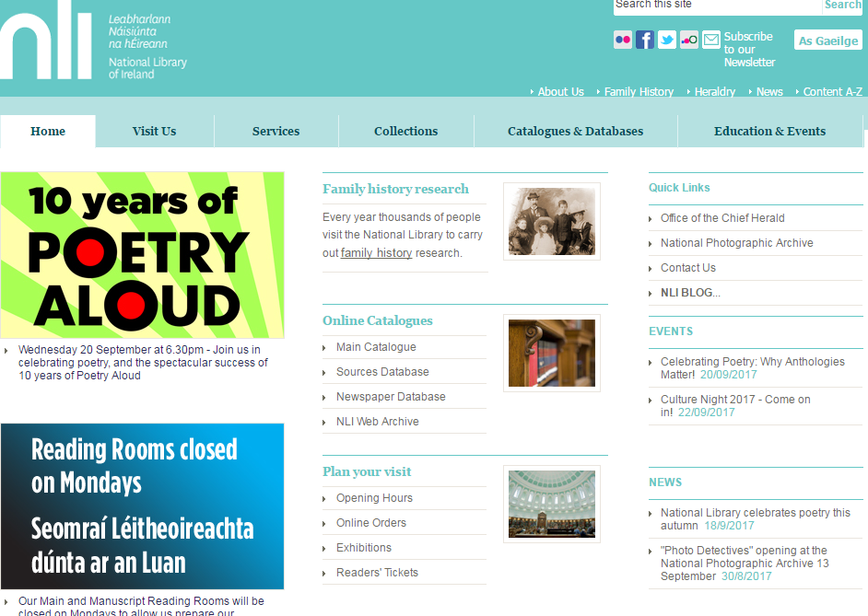Open the Main Catalogue link
The image size is (868, 616).
(376, 347)
